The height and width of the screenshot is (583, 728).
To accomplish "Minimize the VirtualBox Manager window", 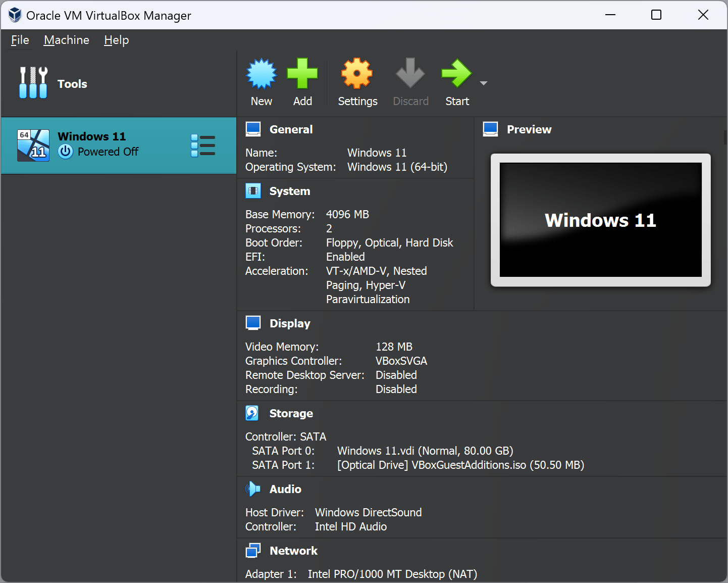I will 610,15.
